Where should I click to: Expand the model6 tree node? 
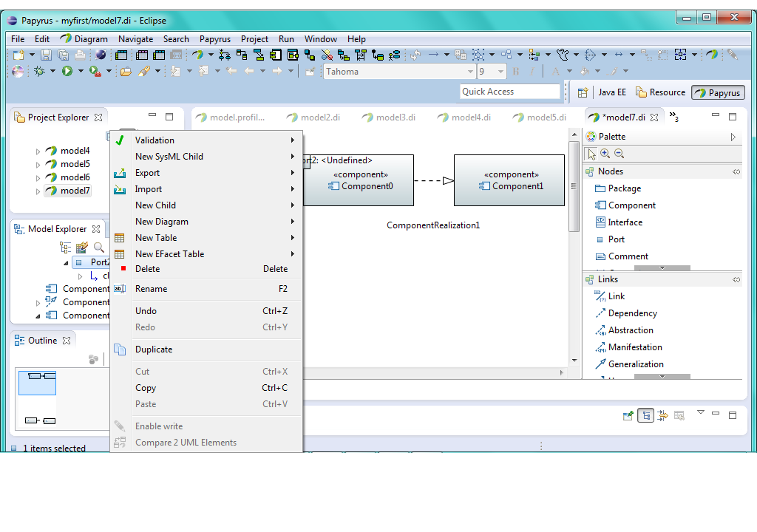tap(38, 177)
